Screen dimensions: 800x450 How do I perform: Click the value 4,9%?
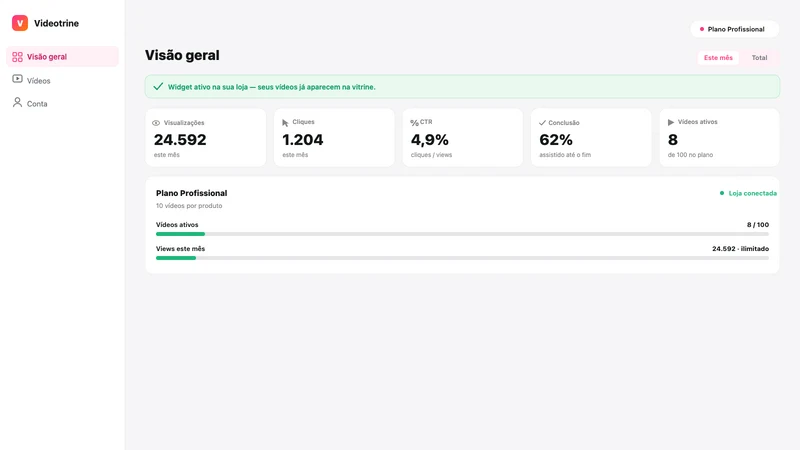430,140
